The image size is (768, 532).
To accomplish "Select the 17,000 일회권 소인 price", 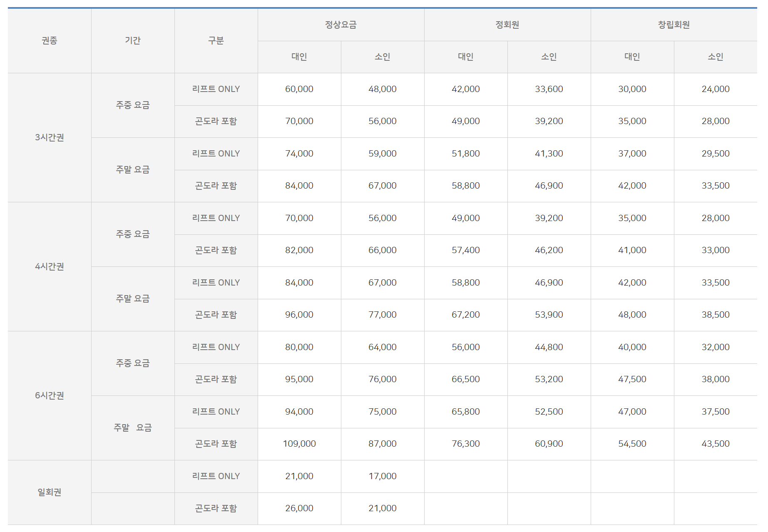I will coord(382,476).
